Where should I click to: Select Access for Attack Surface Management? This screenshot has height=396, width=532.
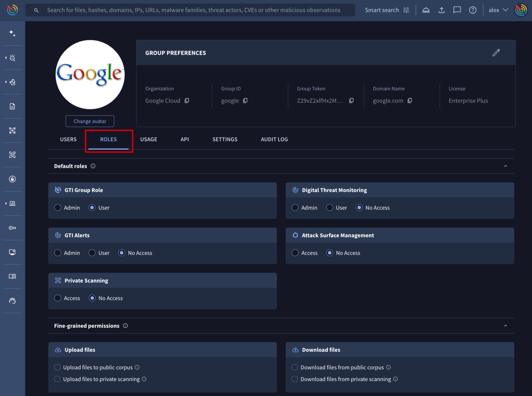point(295,253)
